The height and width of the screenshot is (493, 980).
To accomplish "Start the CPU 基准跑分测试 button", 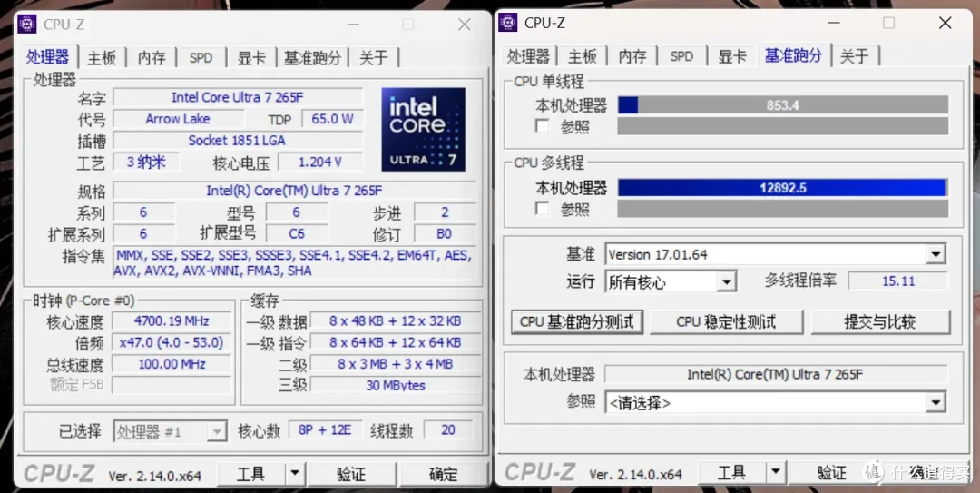I will click(577, 322).
